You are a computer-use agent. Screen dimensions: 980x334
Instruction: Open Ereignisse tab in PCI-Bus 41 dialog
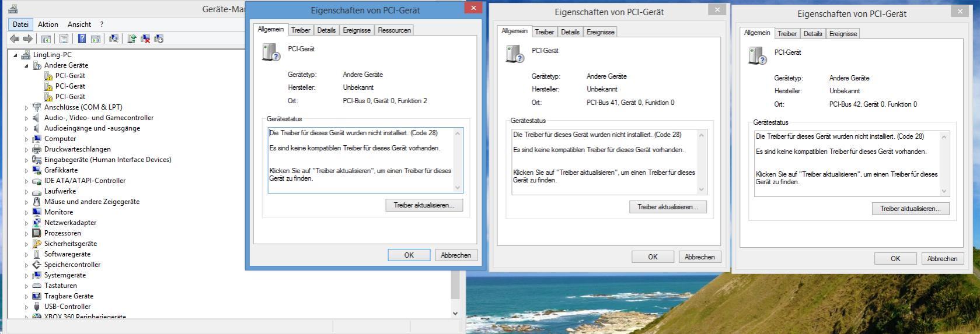coord(600,32)
